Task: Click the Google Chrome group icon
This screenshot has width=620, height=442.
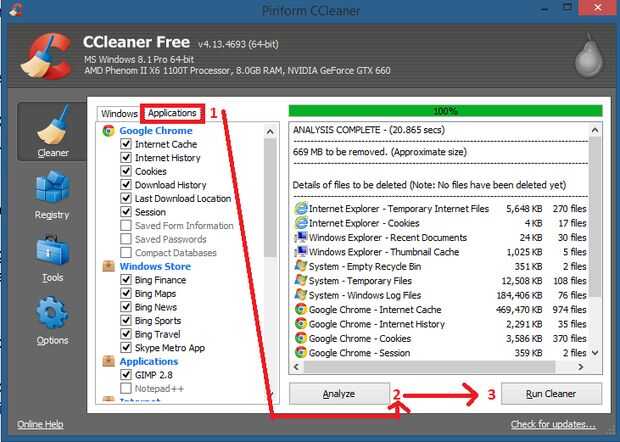Action: (x=108, y=130)
